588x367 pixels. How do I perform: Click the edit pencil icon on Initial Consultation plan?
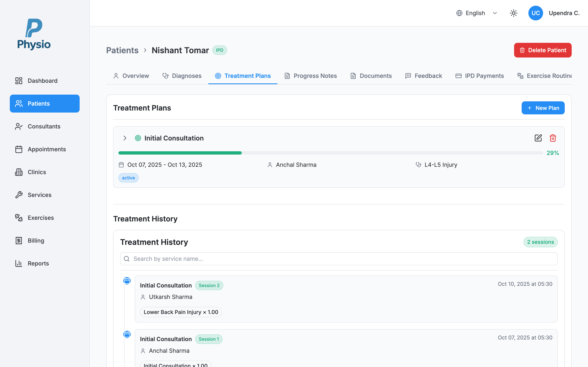[538, 138]
